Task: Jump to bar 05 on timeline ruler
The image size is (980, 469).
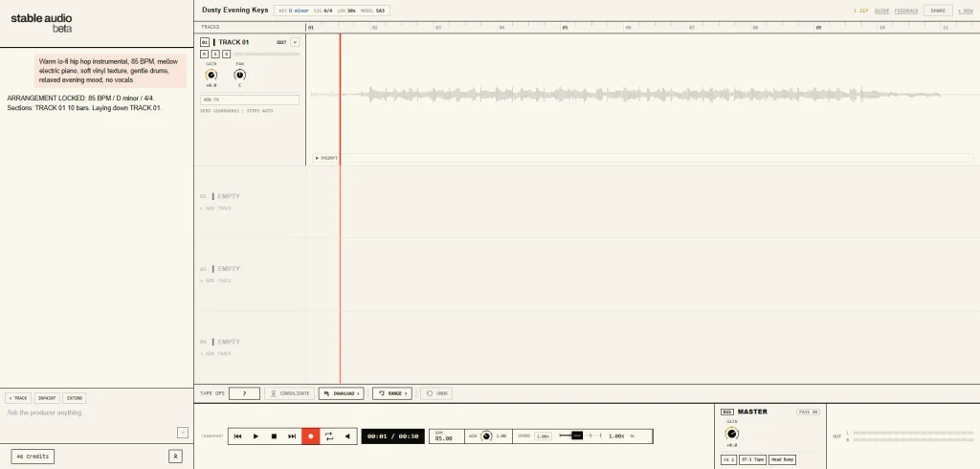Action: [x=565, y=28]
